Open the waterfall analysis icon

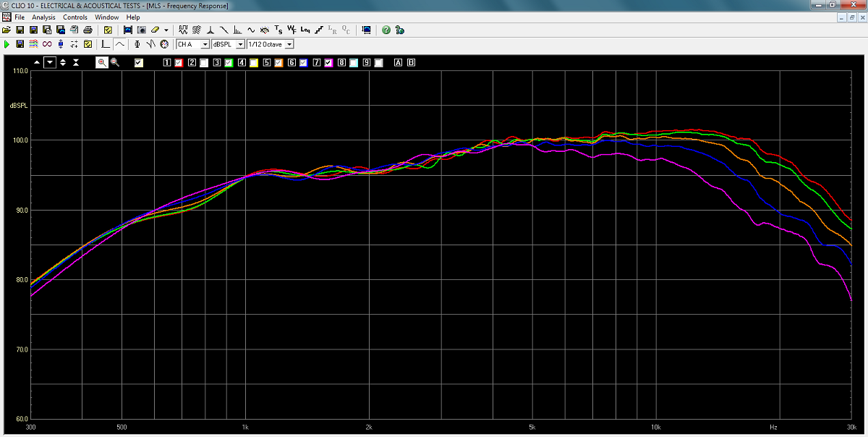click(x=197, y=30)
